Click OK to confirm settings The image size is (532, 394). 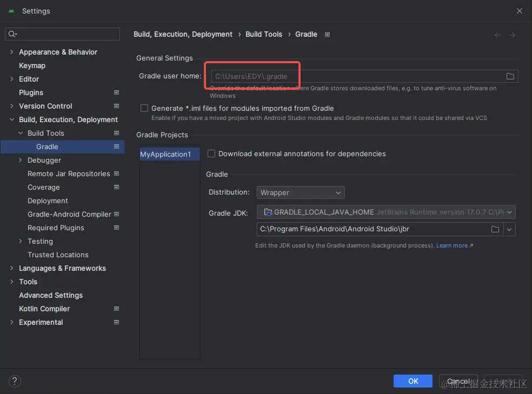point(413,381)
